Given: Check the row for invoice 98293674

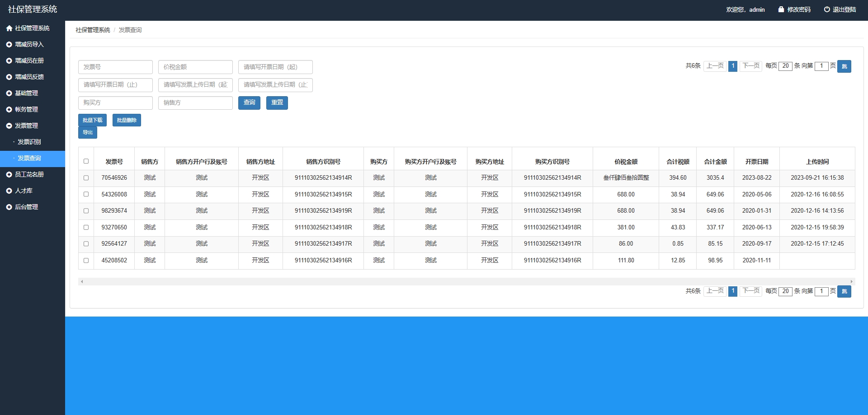Looking at the screenshot, I should (x=86, y=211).
